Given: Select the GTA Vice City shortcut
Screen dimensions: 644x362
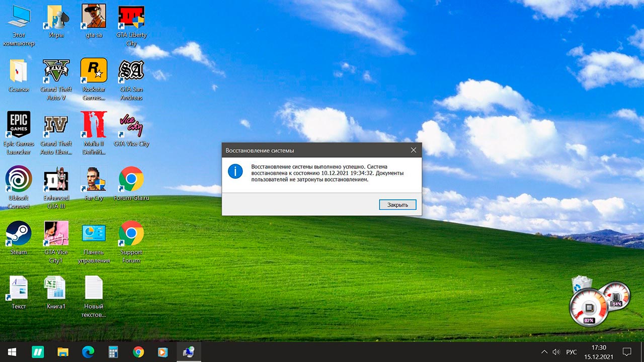Looking at the screenshot, I should click(131, 130).
